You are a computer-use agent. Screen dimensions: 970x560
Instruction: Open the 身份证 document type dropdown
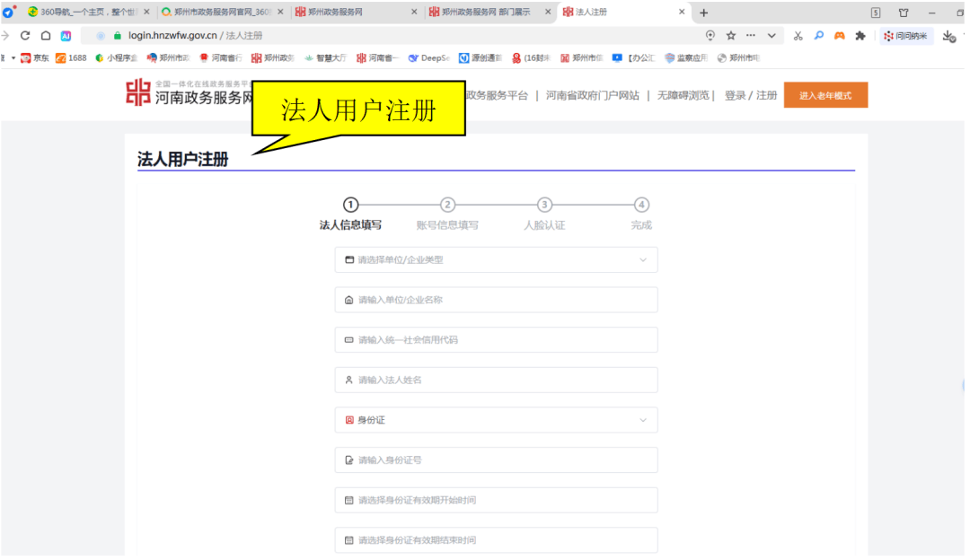click(x=496, y=420)
